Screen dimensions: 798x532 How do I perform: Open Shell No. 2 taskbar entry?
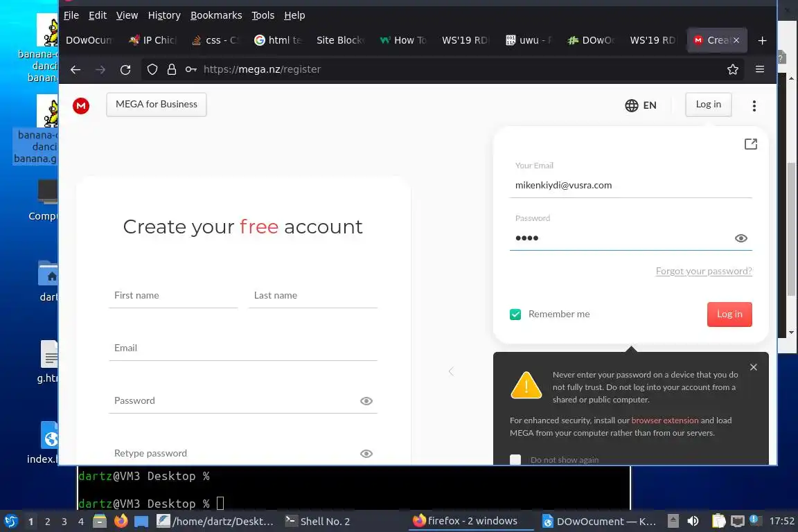click(x=318, y=522)
